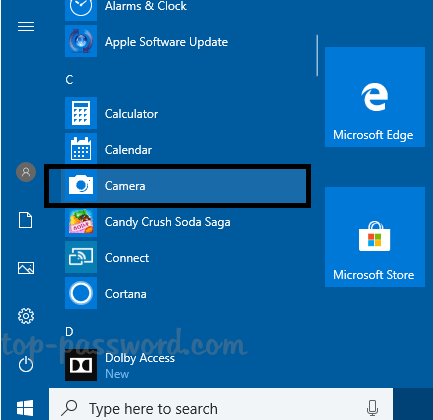The image size is (433, 420).
Task: Launch Alarms & Clock from app list
Action: click(x=146, y=6)
